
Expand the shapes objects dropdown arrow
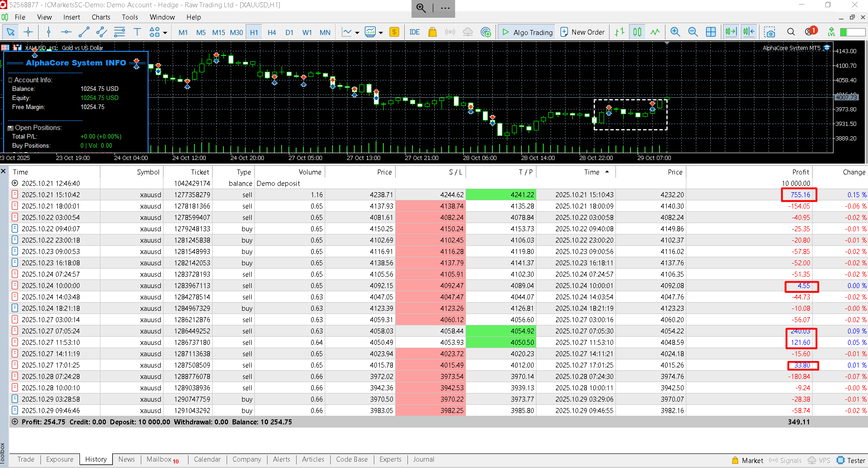(x=165, y=33)
